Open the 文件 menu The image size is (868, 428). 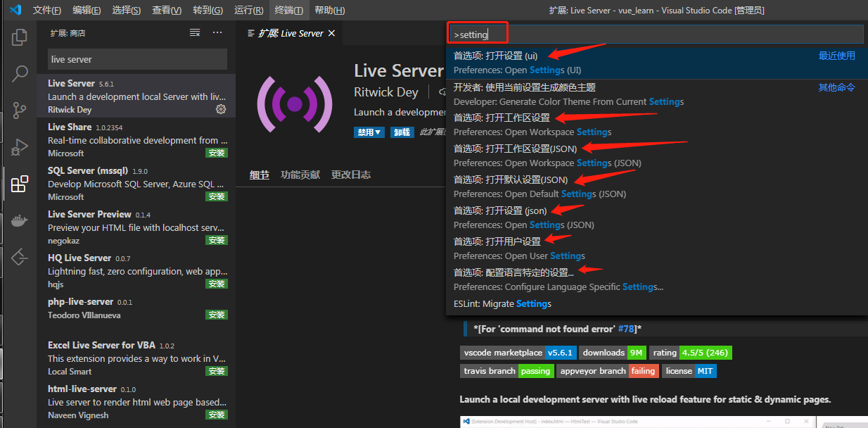coord(46,10)
